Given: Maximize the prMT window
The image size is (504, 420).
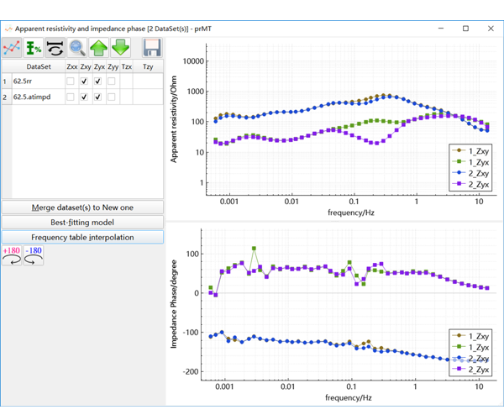Looking at the screenshot, I should pos(465,29).
